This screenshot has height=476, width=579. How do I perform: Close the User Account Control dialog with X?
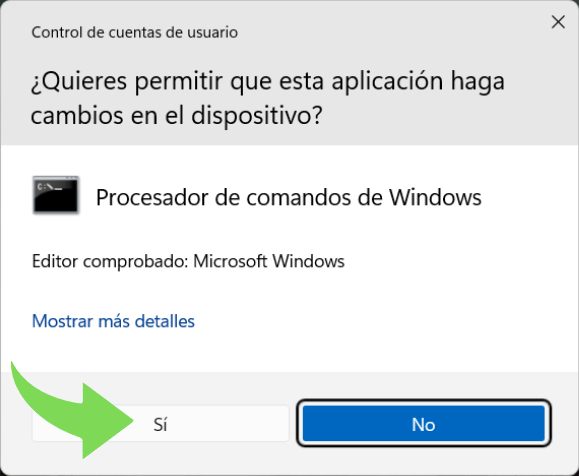[558, 22]
